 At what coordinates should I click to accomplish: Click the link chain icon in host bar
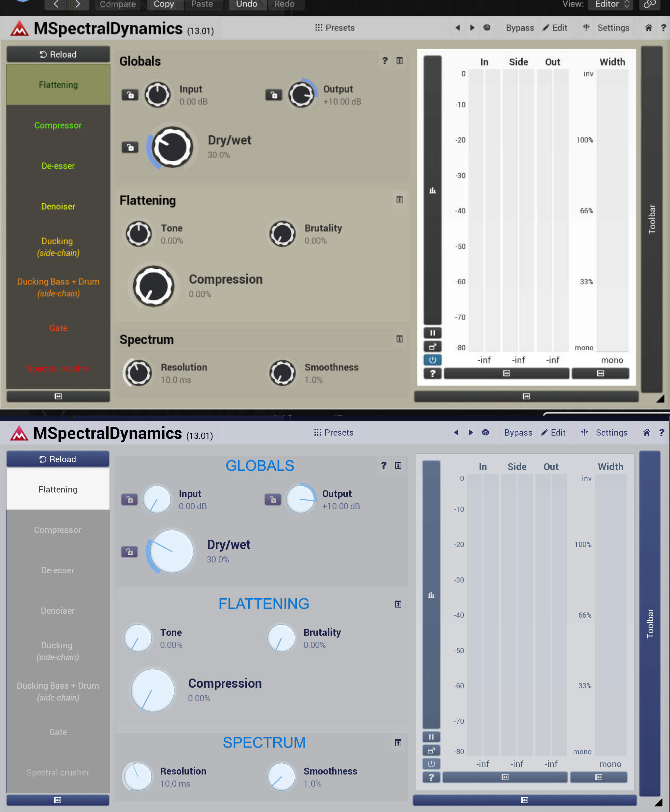coord(650,4)
